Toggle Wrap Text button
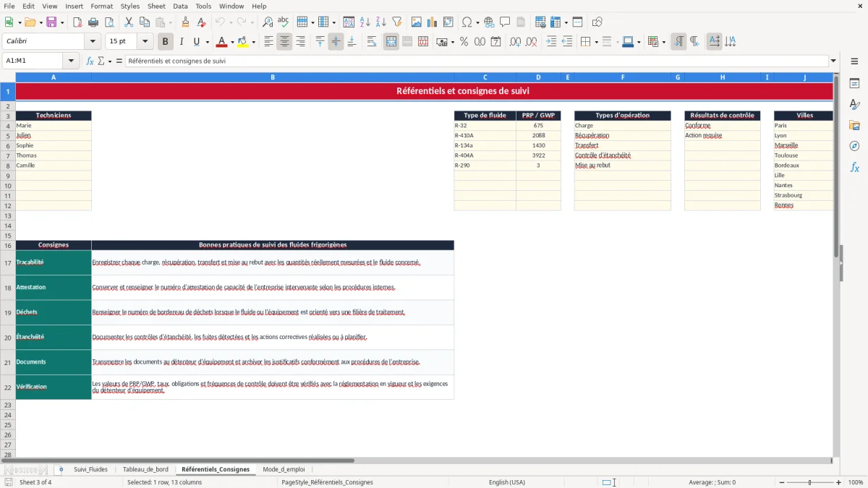The height and width of the screenshot is (488, 868). (372, 42)
